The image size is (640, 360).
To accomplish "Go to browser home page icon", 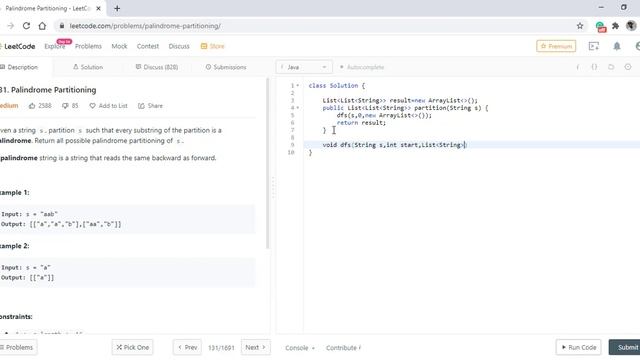I will pyautogui.click(x=42, y=26).
